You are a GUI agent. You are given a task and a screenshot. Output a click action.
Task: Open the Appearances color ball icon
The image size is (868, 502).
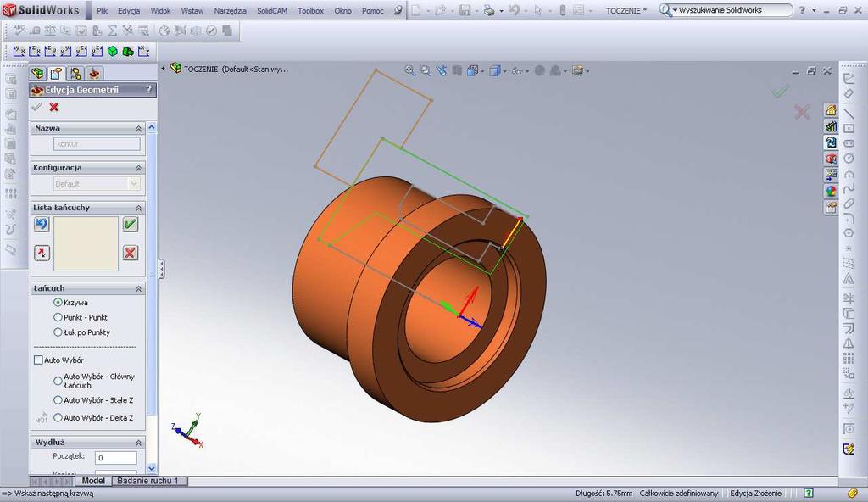(831, 191)
